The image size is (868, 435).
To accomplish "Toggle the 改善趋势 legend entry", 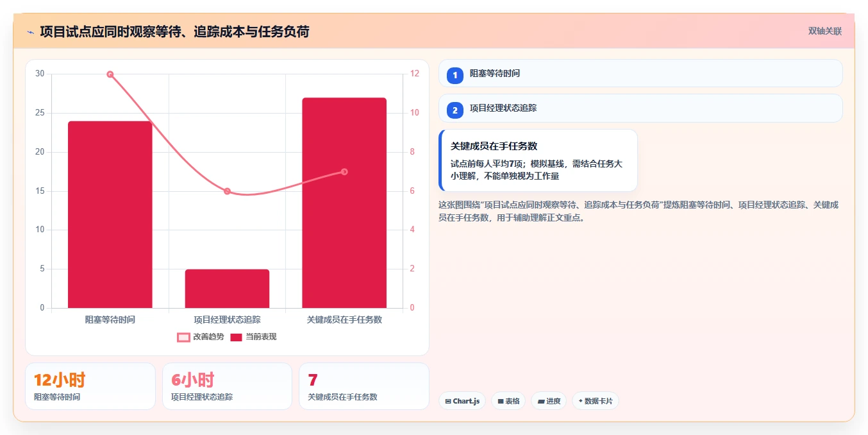I will click(201, 337).
